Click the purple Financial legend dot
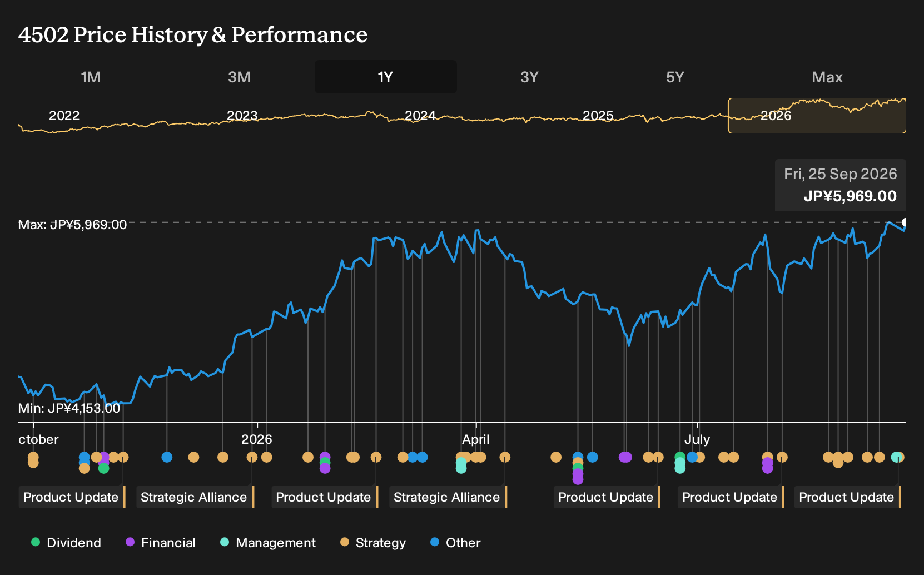The width and height of the screenshot is (924, 575). point(130,542)
